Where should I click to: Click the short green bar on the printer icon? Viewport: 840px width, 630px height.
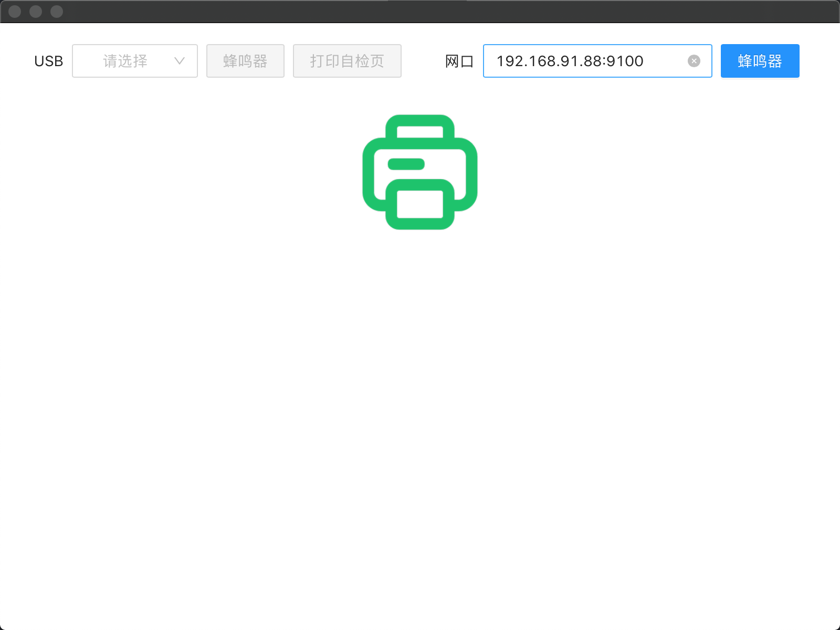[x=406, y=164]
